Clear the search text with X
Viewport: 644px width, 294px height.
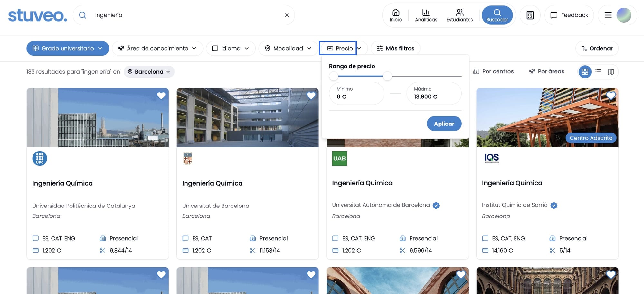[x=287, y=15]
